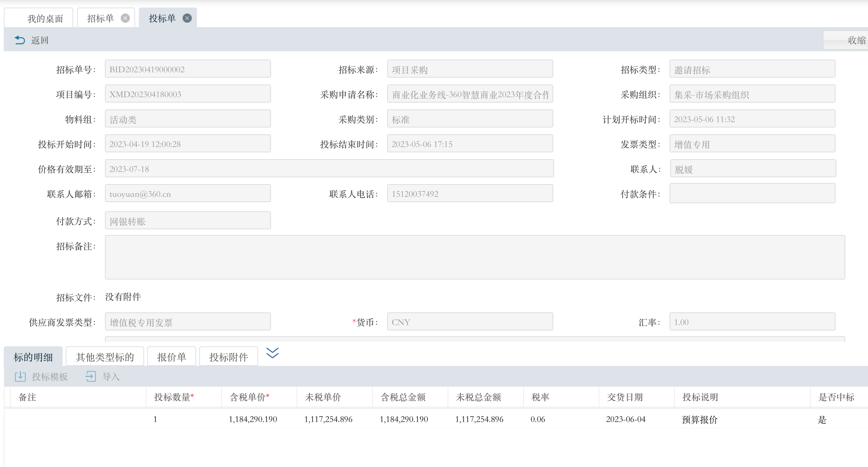Click the 投标模板 download icon
The width and height of the screenshot is (868, 467).
[20, 376]
